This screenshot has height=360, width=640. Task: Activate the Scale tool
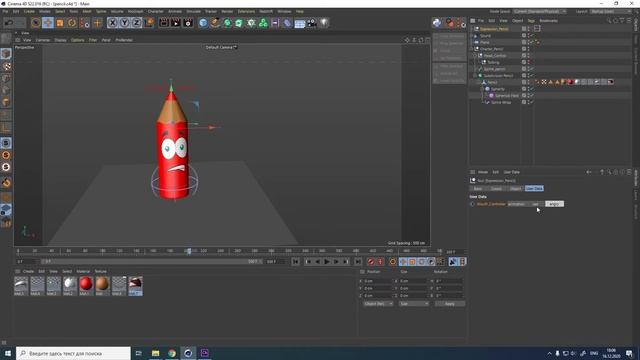[60, 23]
